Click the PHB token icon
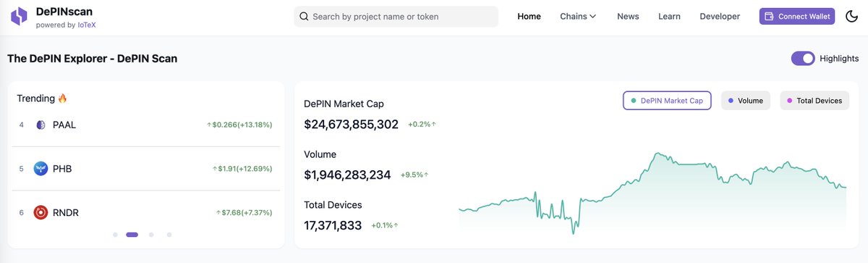The width and height of the screenshot is (868, 263). coord(41,169)
